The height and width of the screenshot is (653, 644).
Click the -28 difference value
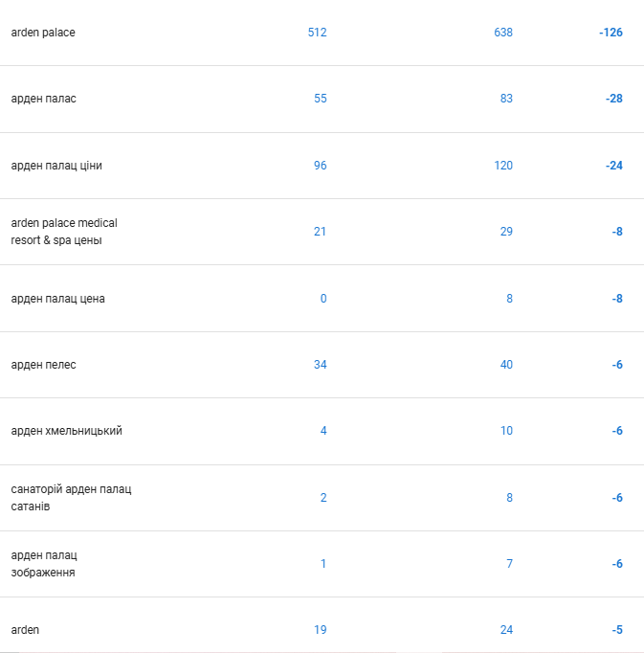tap(614, 99)
